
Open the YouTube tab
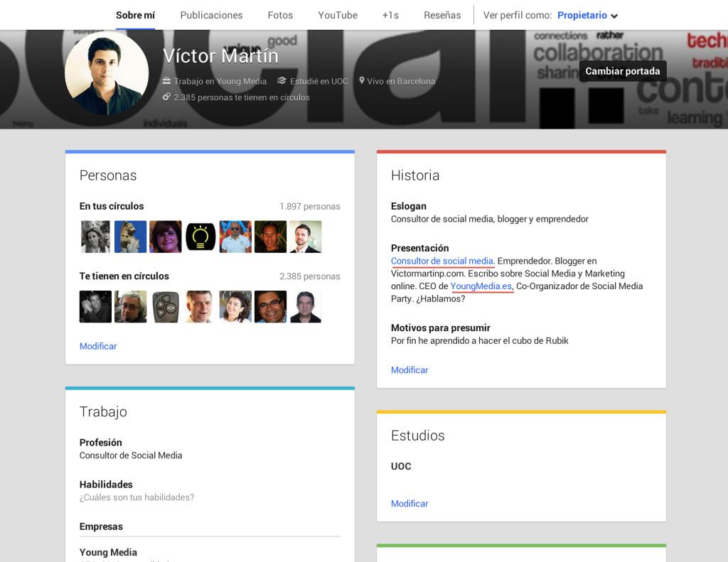[x=337, y=14]
